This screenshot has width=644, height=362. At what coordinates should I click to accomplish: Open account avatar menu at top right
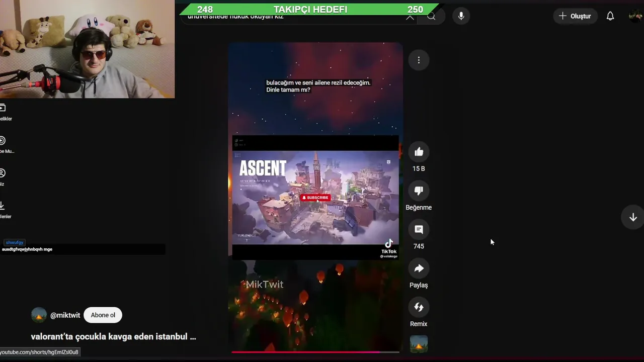[635, 16]
